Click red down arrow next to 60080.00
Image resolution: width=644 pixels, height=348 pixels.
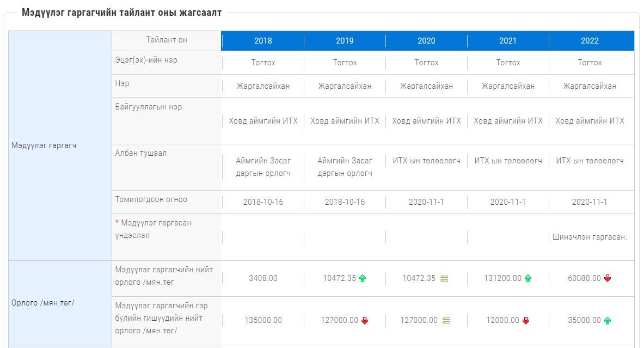[x=608, y=278]
